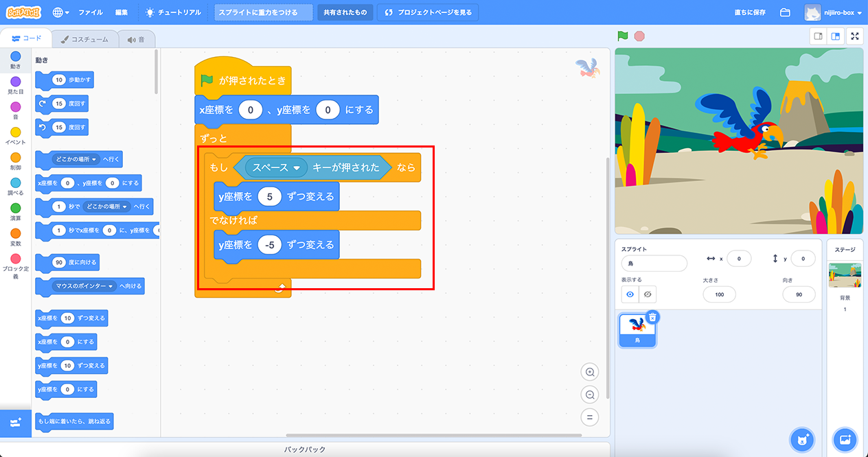868x457 pixels.
Task: Open the ファイル menu
Action: coord(91,12)
